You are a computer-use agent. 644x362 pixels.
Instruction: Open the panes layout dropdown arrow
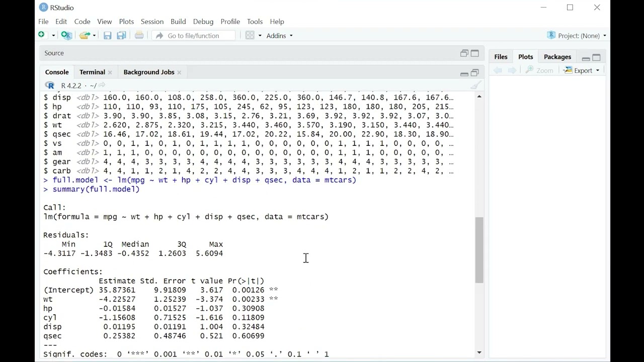coord(260,36)
